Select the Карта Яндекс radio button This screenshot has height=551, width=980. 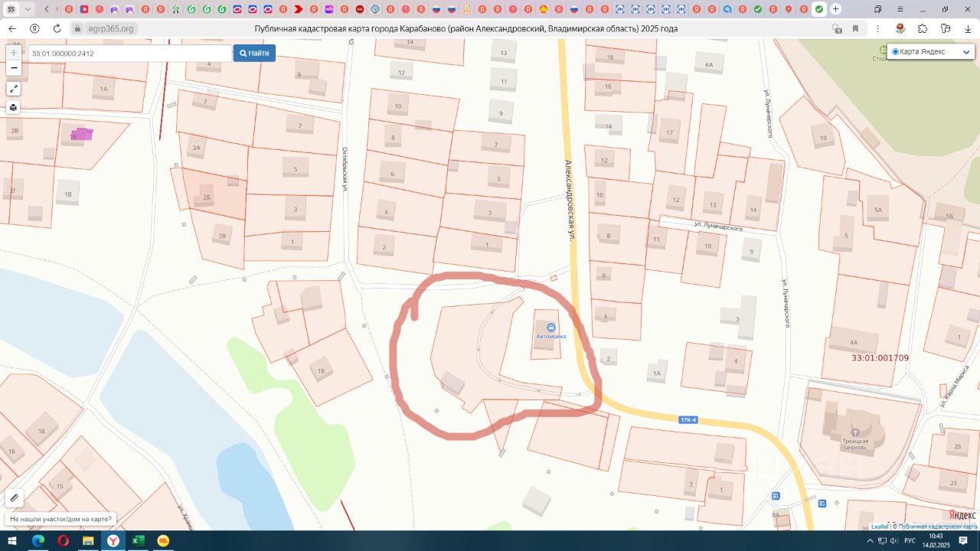click(896, 52)
